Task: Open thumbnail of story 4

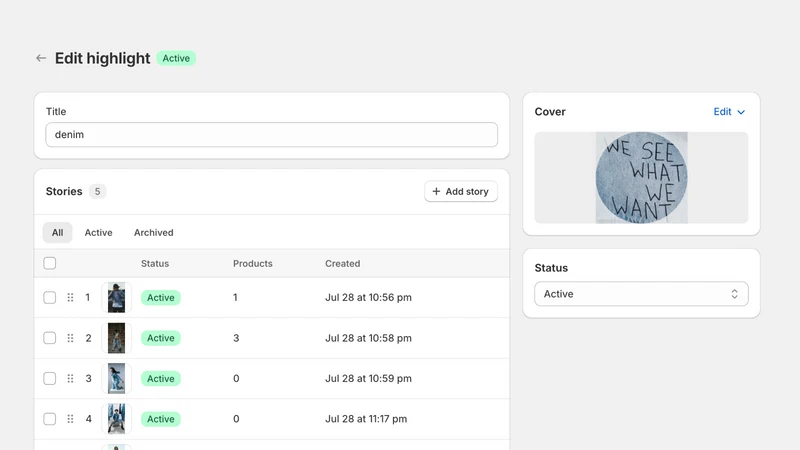Action: click(116, 419)
